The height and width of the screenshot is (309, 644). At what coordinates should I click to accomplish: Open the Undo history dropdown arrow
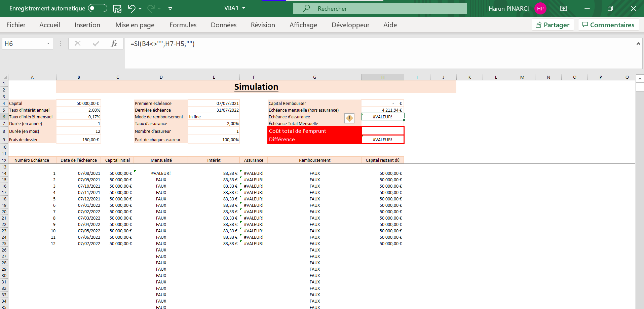click(x=140, y=9)
